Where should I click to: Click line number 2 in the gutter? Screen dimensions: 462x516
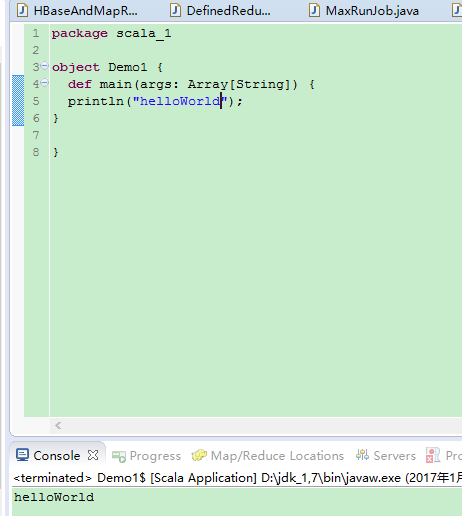click(x=36, y=50)
